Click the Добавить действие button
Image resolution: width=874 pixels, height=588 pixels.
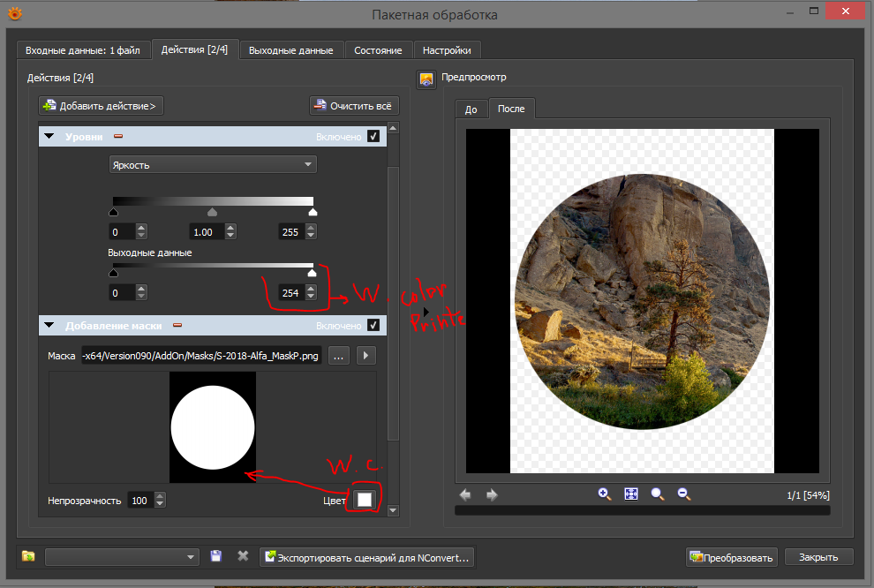click(x=101, y=106)
